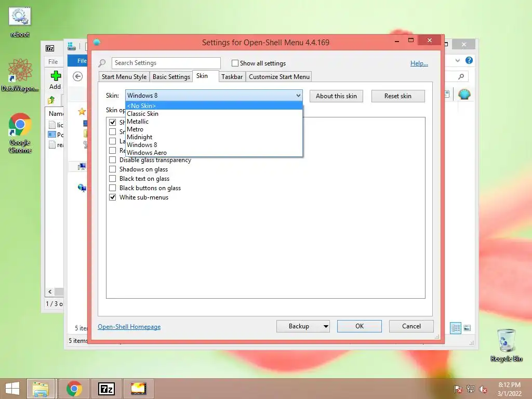Choose <No Skin> from the list

pos(214,106)
